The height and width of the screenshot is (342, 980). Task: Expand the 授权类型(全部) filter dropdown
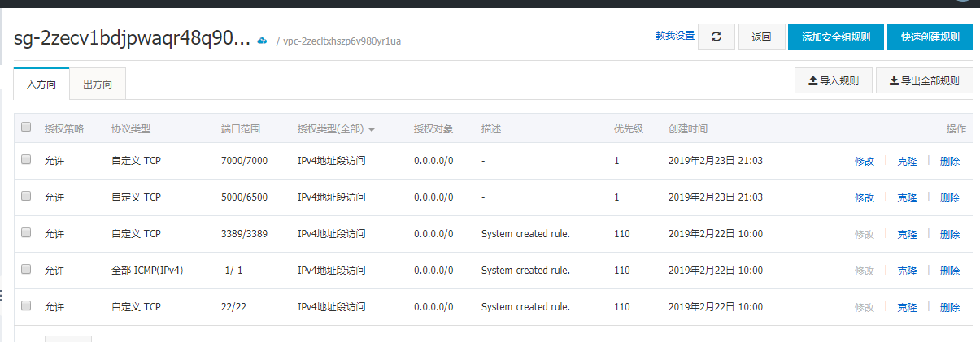coord(371,129)
